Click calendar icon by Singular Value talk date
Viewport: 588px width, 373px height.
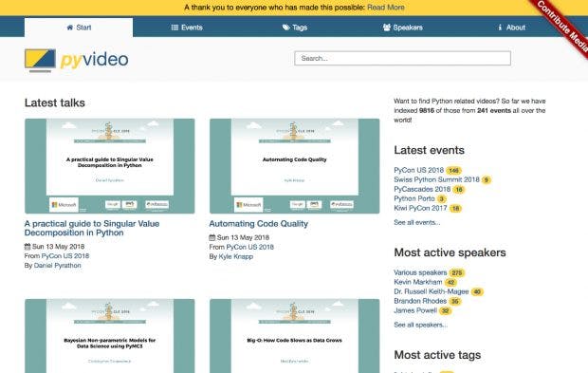[x=28, y=247]
